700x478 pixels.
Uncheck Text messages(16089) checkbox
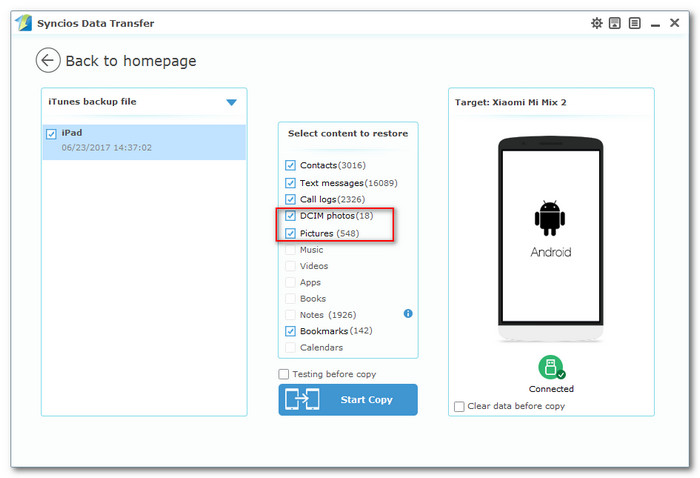[290, 183]
